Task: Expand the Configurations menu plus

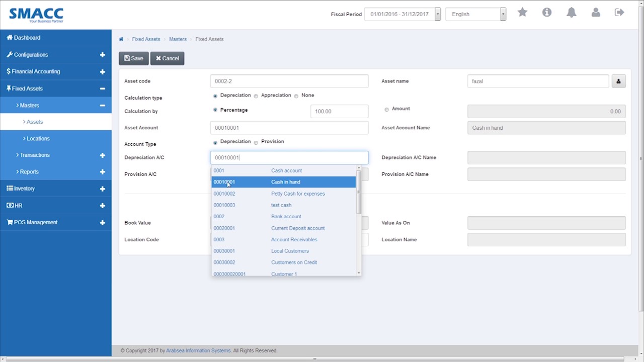Action: 102,55
